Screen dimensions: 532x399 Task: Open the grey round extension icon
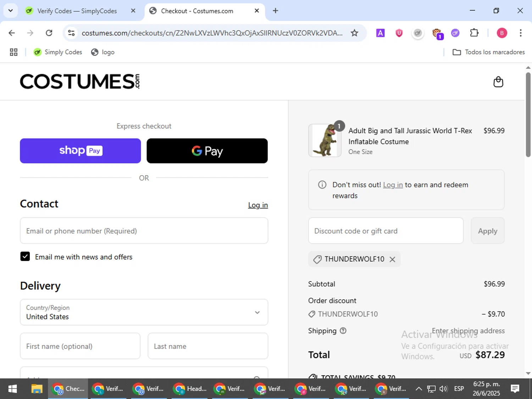418,33
